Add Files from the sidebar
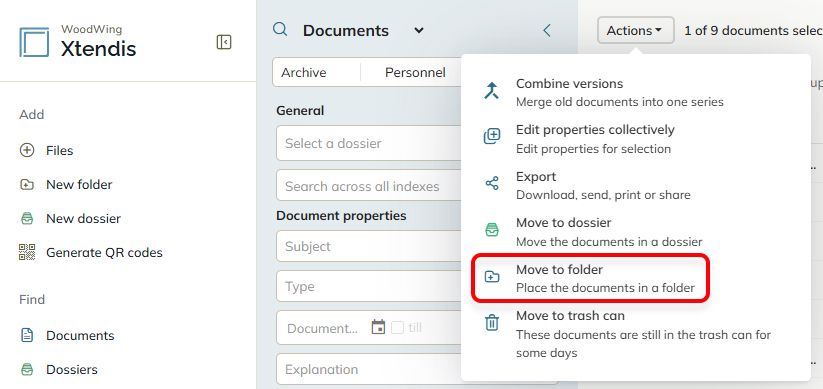 pyautogui.click(x=60, y=151)
